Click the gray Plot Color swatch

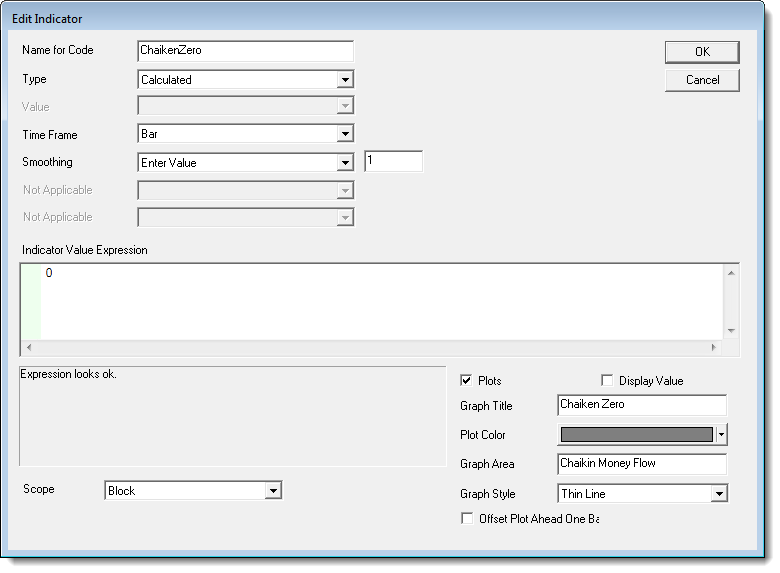(x=637, y=435)
